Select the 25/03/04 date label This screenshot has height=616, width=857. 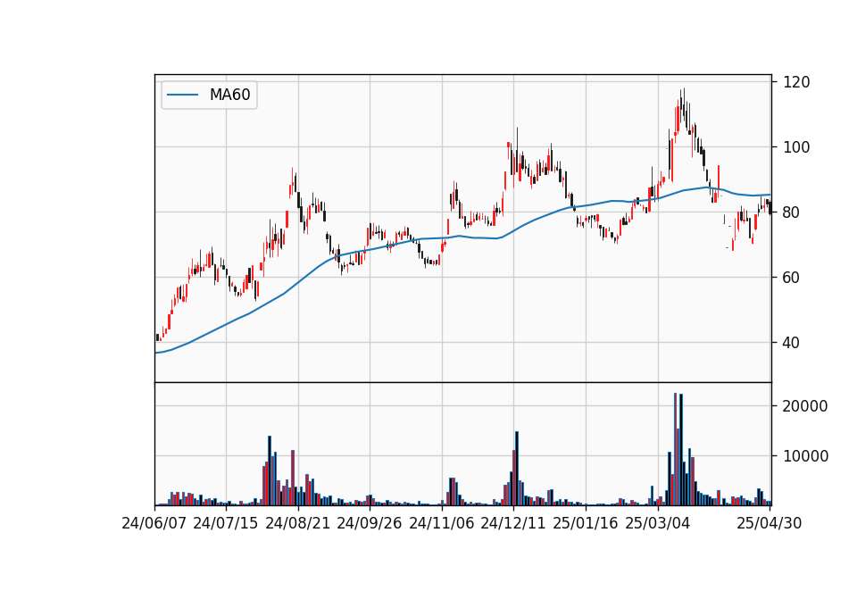click(658, 523)
